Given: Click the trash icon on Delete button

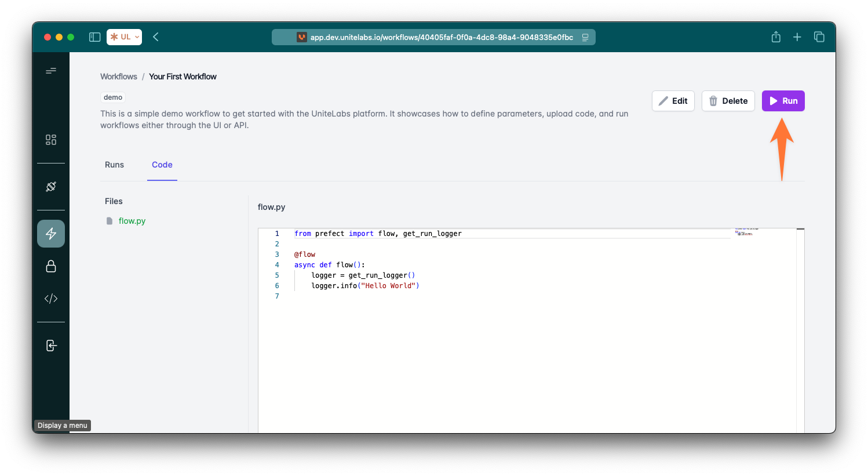Looking at the screenshot, I should pos(713,101).
